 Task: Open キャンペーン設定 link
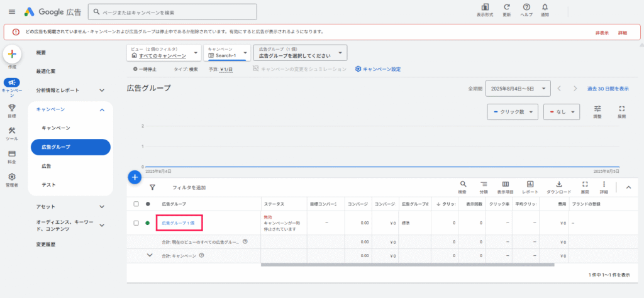click(378, 69)
